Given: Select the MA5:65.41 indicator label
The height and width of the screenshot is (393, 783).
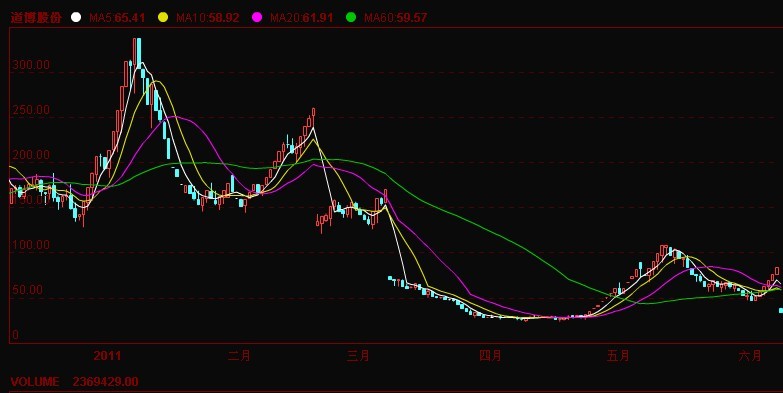Looking at the screenshot, I should [117, 18].
